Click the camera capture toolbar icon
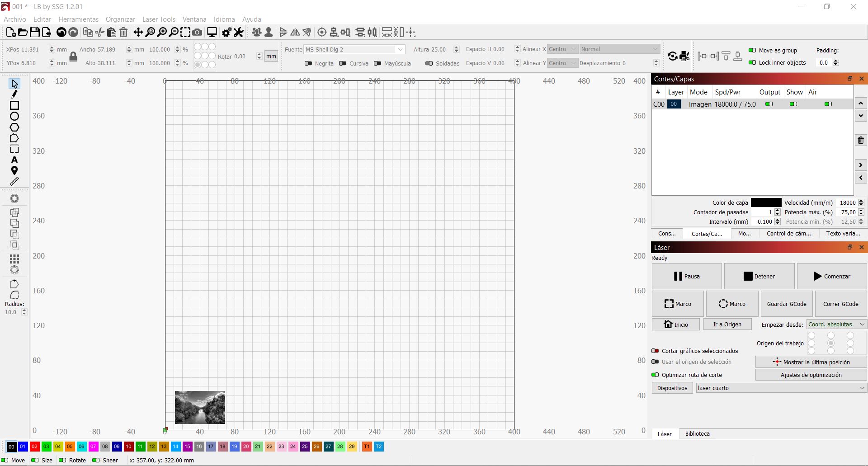This screenshot has width=868, height=466. [x=197, y=32]
